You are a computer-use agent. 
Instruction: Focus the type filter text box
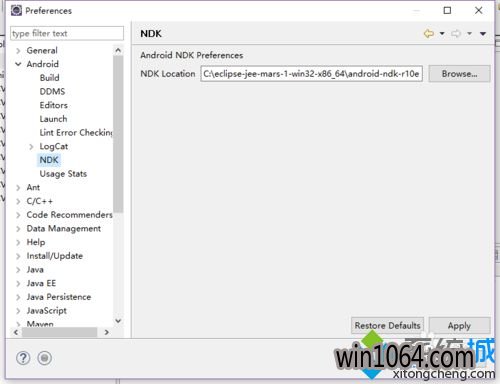[67, 33]
